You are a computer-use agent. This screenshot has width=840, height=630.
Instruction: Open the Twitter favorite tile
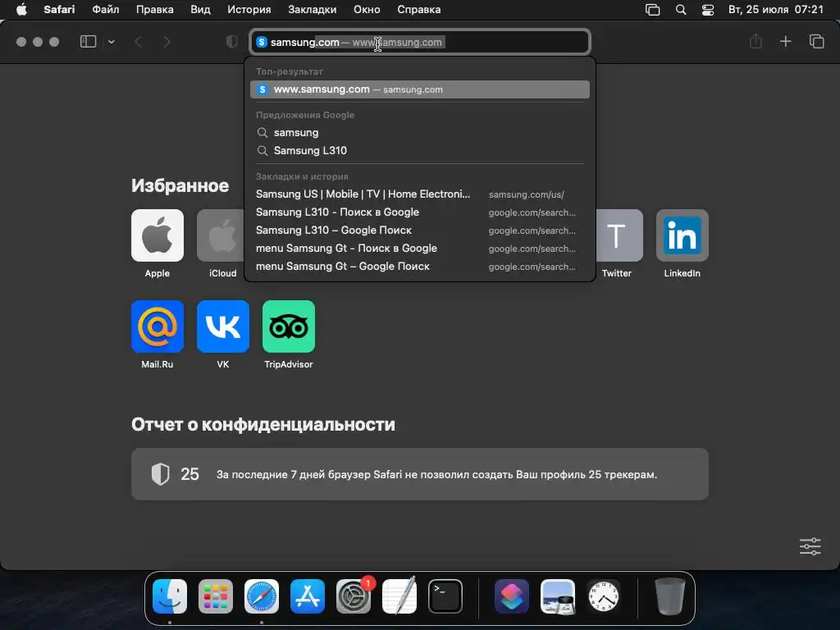coord(619,235)
